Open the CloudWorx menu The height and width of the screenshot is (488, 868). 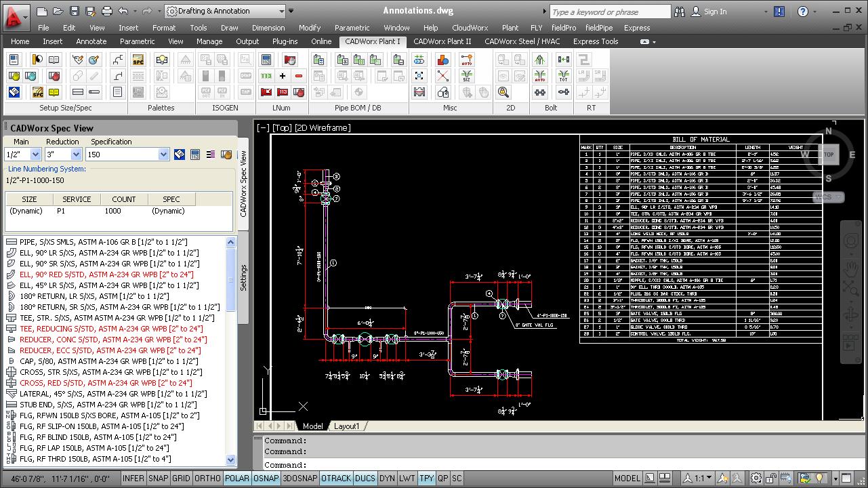click(470, 28)
